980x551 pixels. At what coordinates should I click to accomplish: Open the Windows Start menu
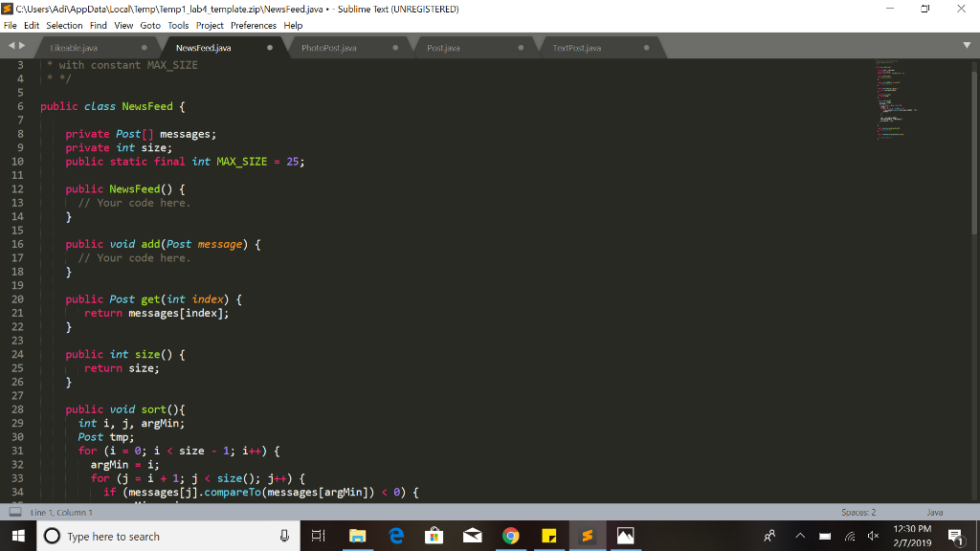18,536
